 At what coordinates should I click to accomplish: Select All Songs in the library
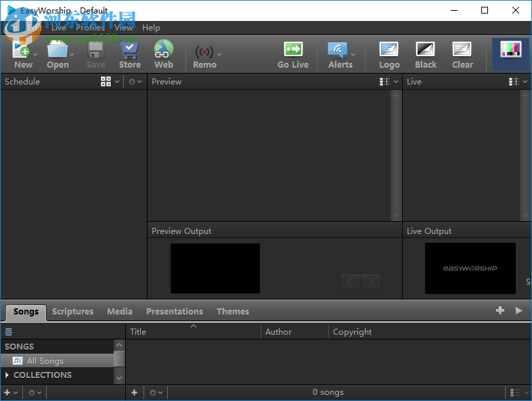(45, 361)
